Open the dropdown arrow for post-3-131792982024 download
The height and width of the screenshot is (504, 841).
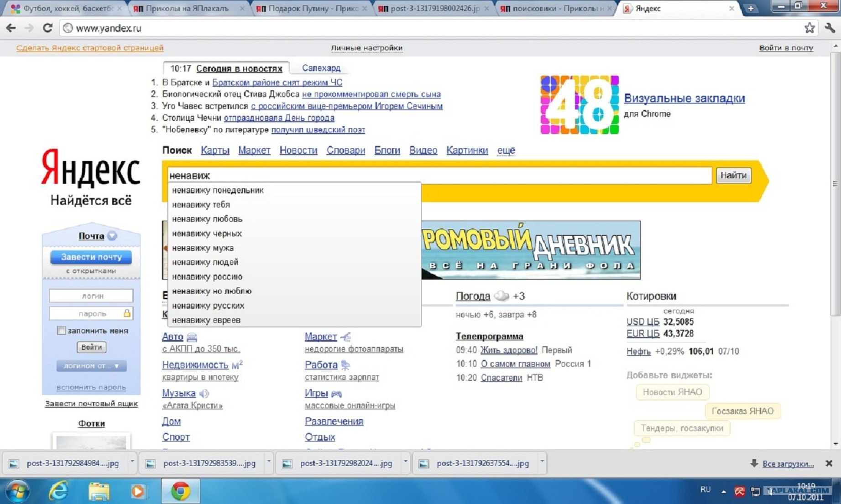[405, 462]
